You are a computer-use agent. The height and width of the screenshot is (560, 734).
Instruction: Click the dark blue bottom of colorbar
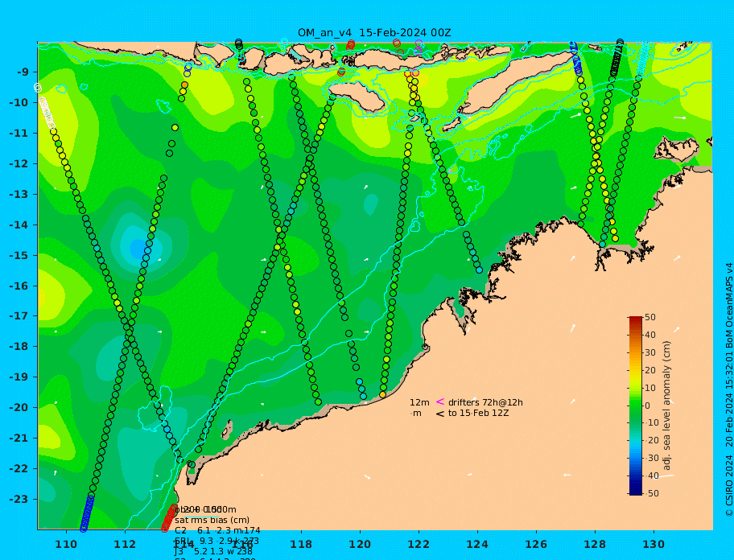click(636, 490)
